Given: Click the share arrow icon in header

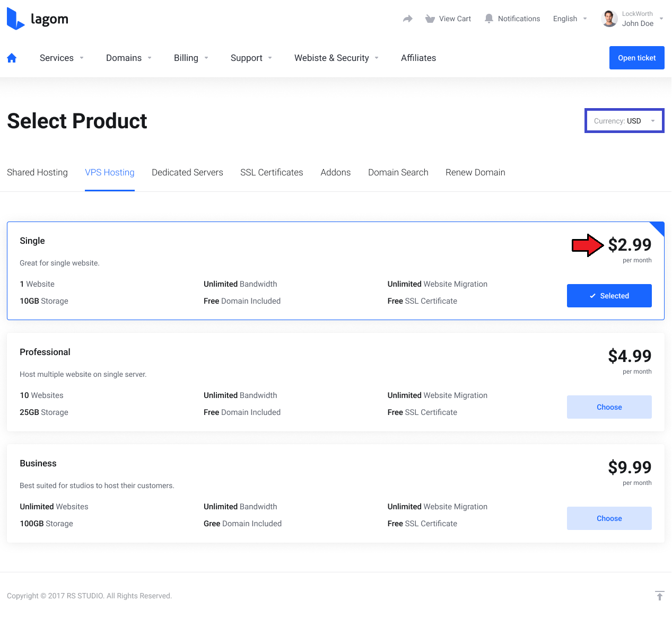Looking at the screenshot, I should pos(407,19).
